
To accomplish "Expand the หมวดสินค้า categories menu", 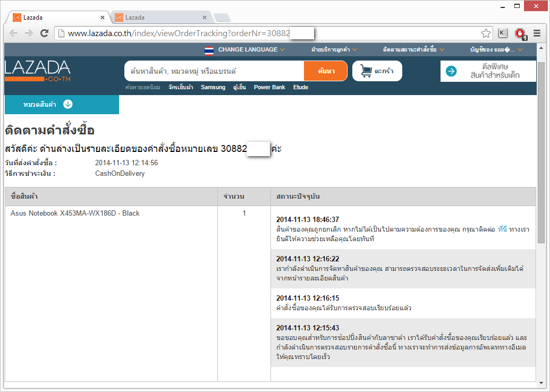I will pyautogui.click(x=62, y=105).
